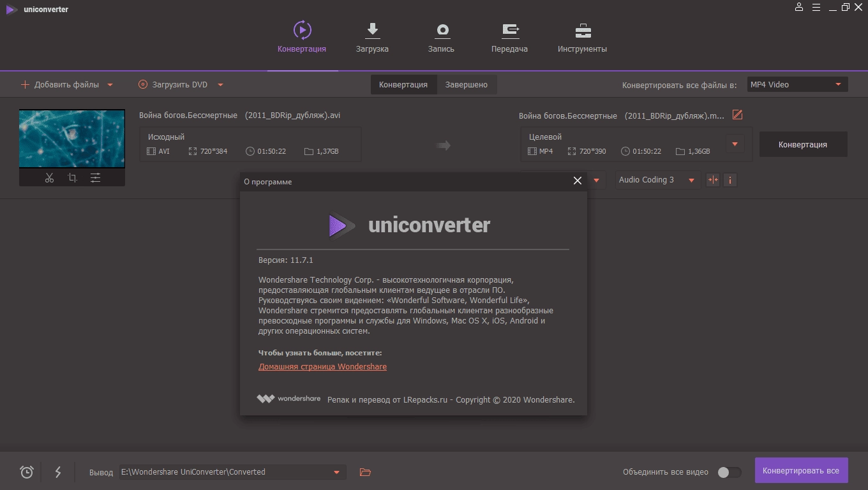Open the effects adjustment sliders icon
This screenshot has width=868, height=490.
95,178
